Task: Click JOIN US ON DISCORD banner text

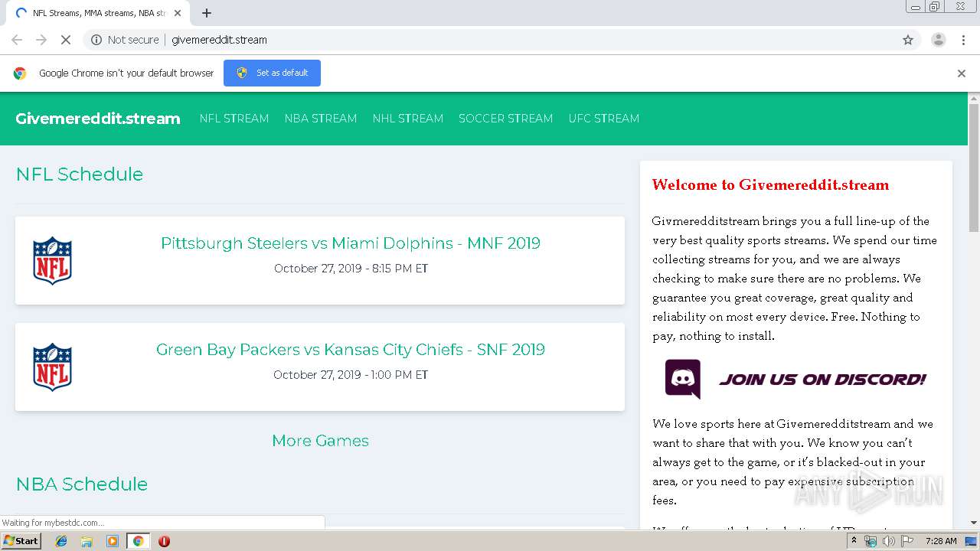Action: (823, 380)
